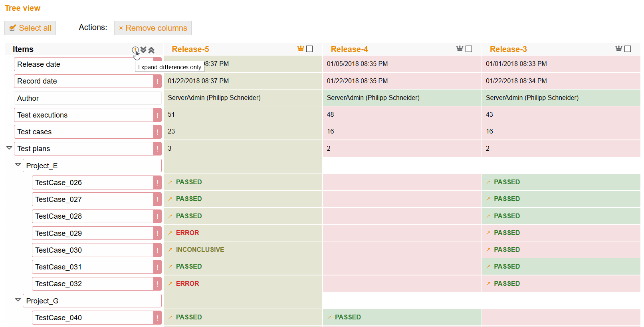Click Release-4 test executions value 48
The width and height of the screenshot is (644, 327).
(330, 115)
